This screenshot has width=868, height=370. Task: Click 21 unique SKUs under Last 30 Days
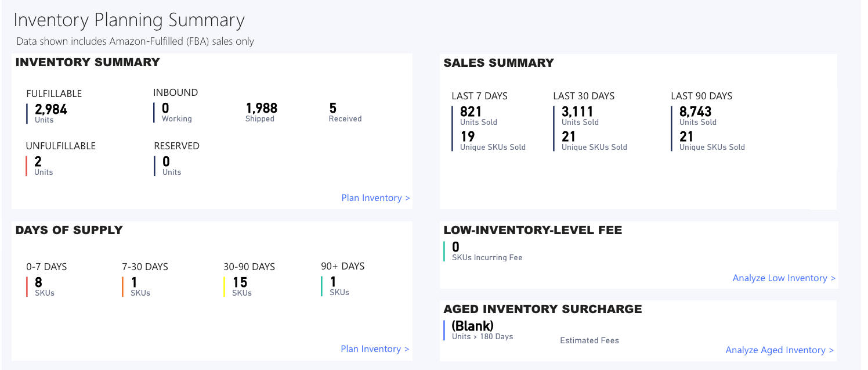(x=569, y=136)
